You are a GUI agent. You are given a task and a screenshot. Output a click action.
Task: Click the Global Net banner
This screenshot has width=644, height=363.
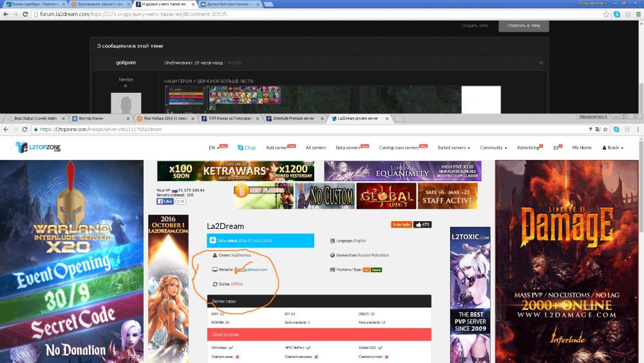(386, 196)
